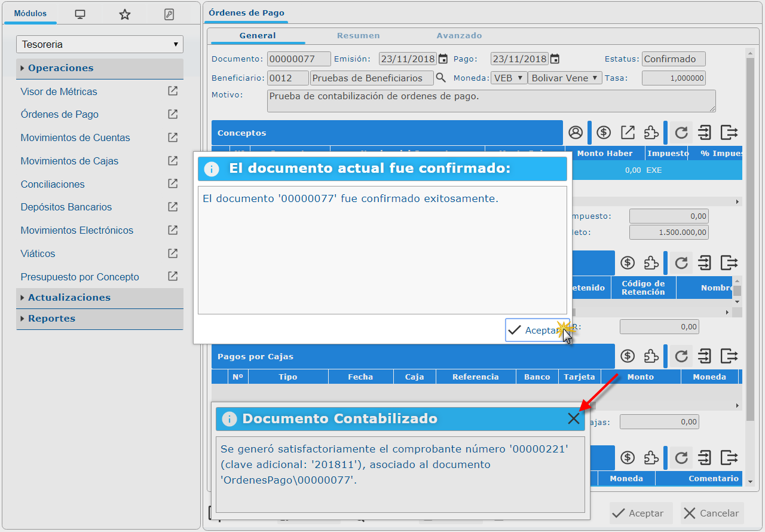This screenshot has height=532, width=765.
Task: Click the refresh icon in Conceptos toolbar
Action: (681, 133)
